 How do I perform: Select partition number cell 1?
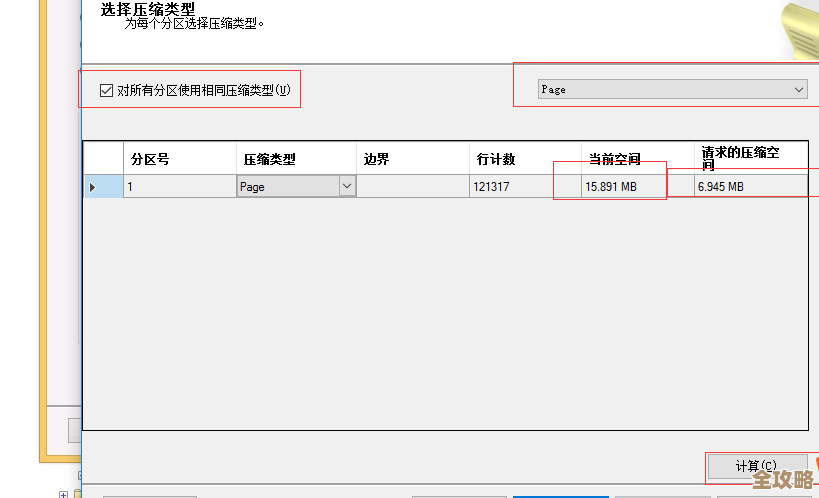point(180,187)
